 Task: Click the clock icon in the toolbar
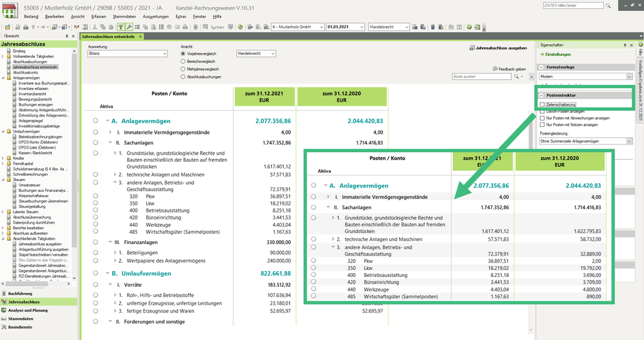click(x=169, y=26)
